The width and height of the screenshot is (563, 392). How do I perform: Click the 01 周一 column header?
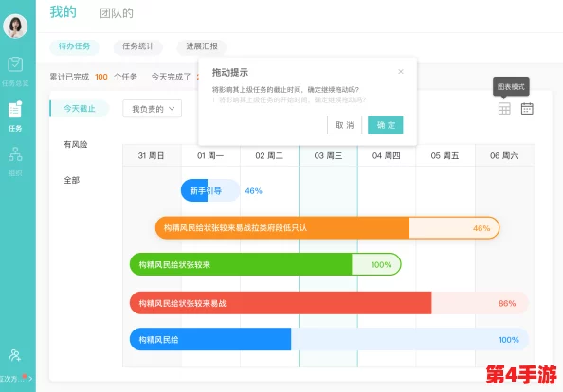click(210, 155)
